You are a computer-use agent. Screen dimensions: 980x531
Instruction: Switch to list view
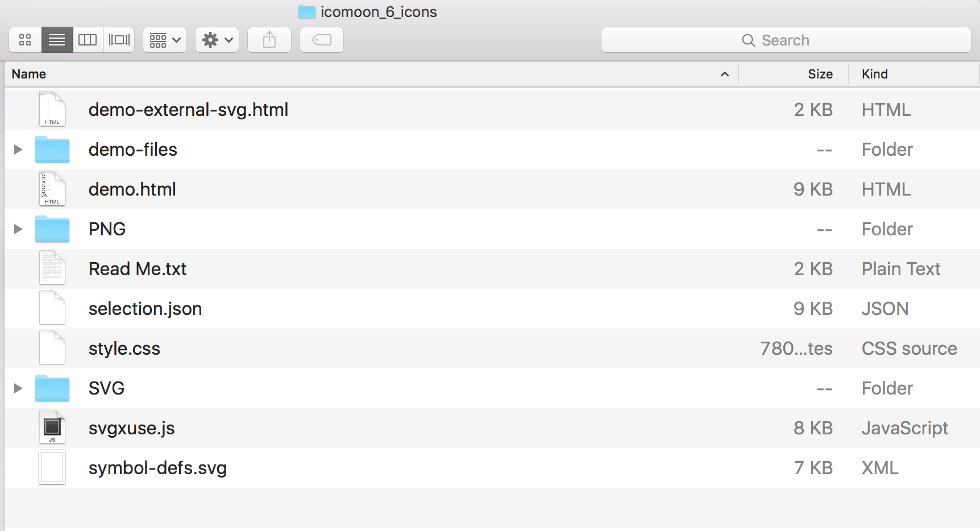57,40
